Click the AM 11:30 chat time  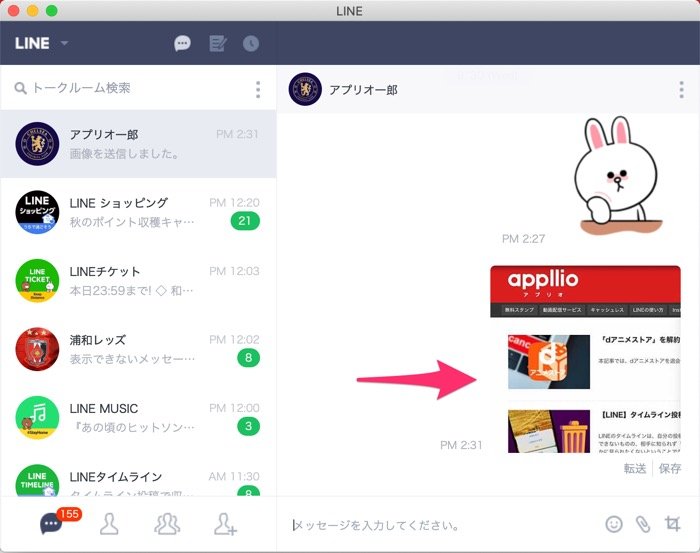234,477
